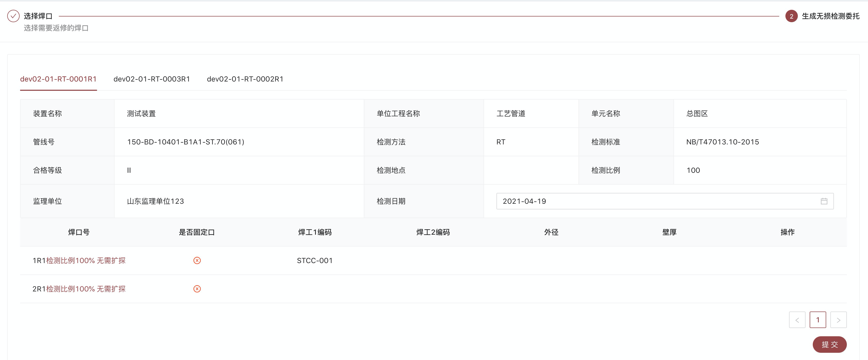Image resolution: width=868 pixels, height=360 pixels.
Task: Click the 操作 column header
Action: 787,232
